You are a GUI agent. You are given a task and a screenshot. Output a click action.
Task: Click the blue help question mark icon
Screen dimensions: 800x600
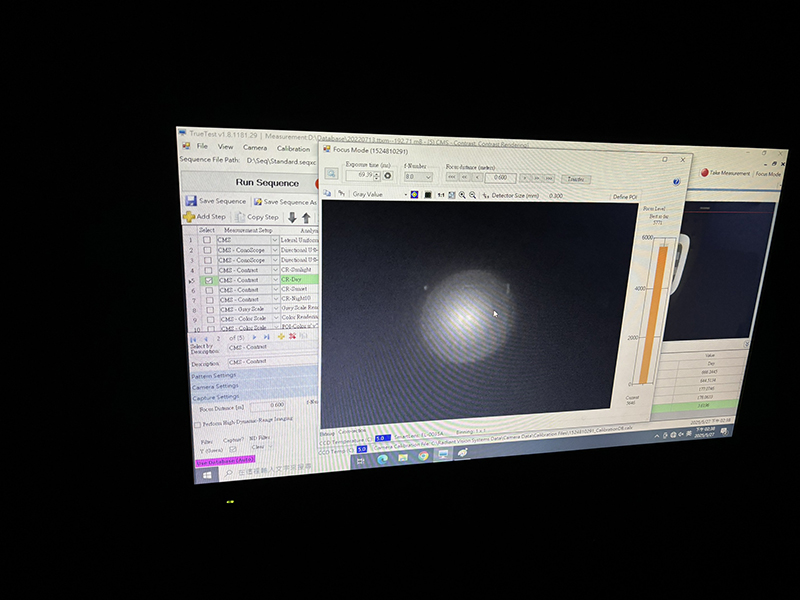click(676, 182)
